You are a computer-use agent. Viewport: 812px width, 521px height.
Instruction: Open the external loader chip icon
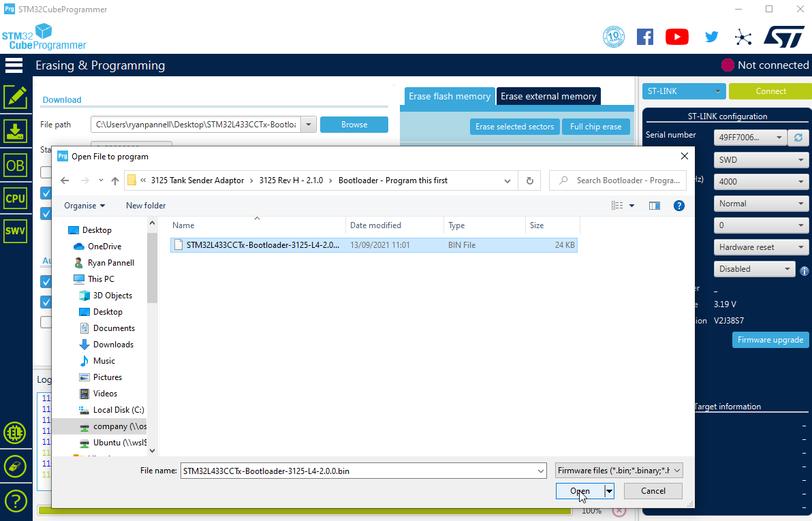pyautogui.click(x=15, y=433)
